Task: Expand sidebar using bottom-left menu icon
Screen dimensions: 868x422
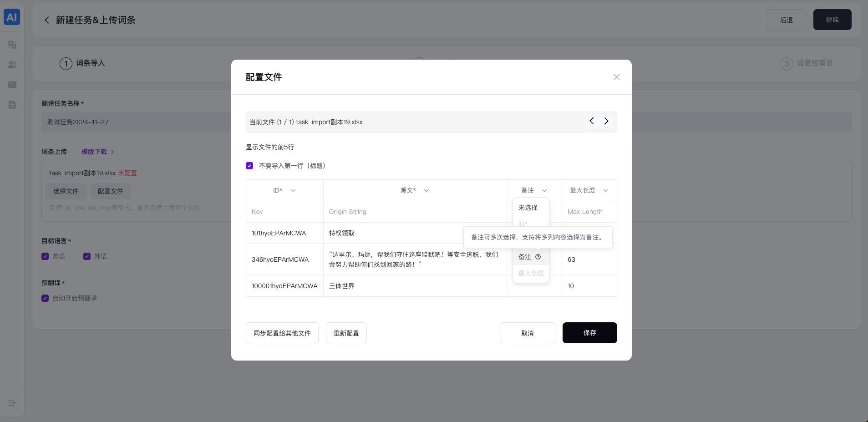Action: pos(12,403)
